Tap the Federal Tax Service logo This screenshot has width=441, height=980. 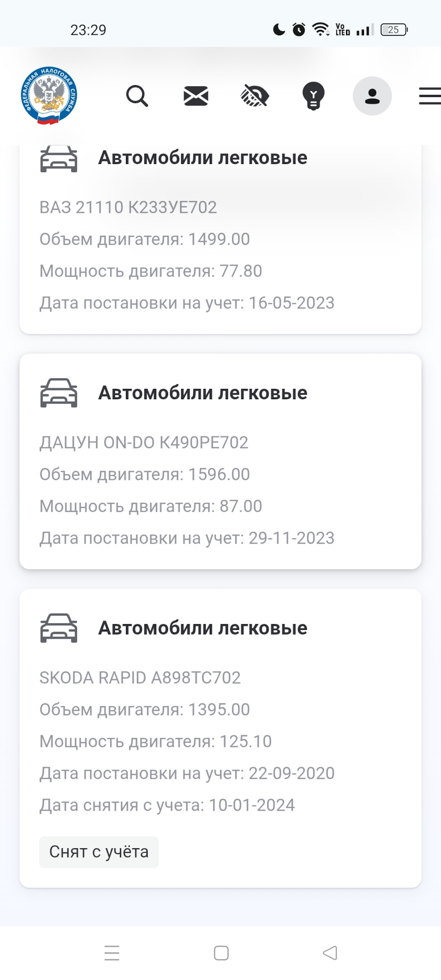click(x=49, y=96)
